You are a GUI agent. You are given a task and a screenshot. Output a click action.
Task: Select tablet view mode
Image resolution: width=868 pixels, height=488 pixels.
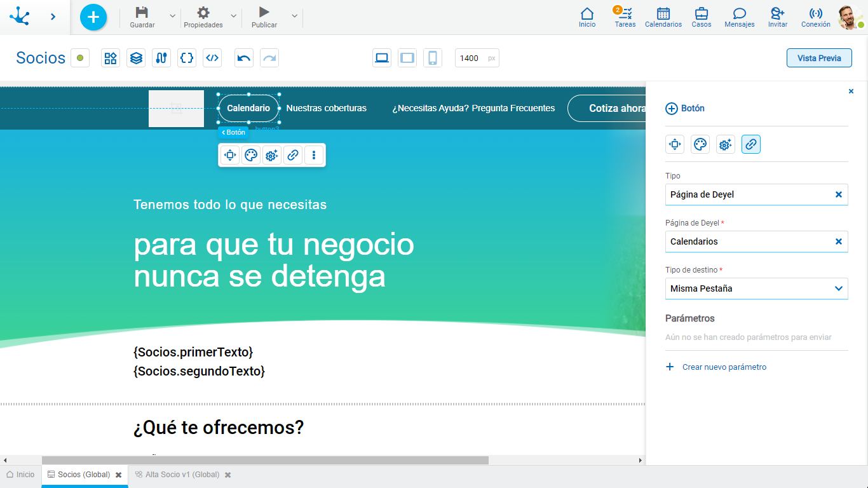[407, 58]
